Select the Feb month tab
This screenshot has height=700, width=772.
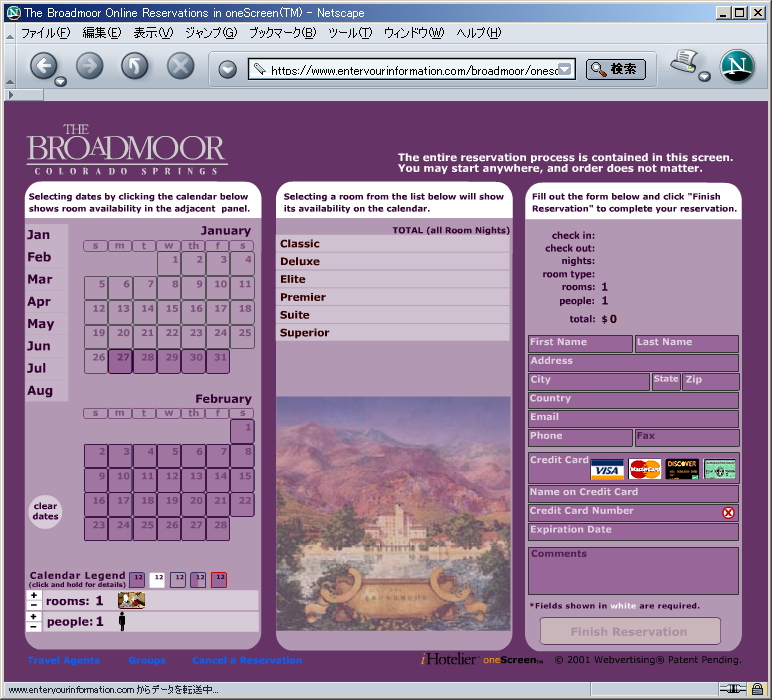coord(46,257)
